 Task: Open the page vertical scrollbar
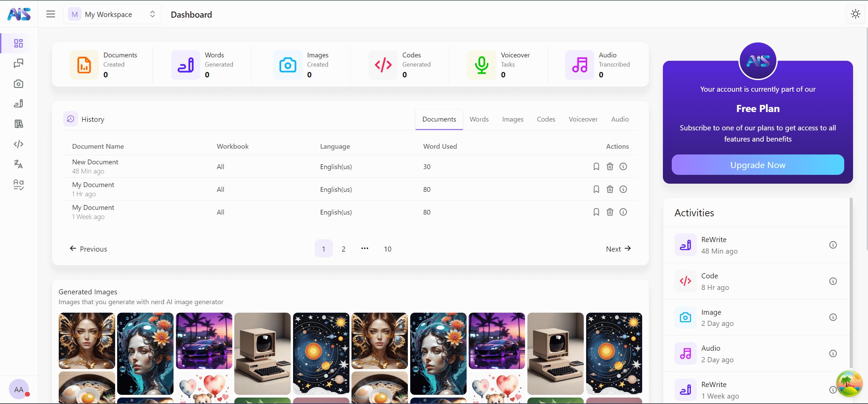(x=866, y=139)
